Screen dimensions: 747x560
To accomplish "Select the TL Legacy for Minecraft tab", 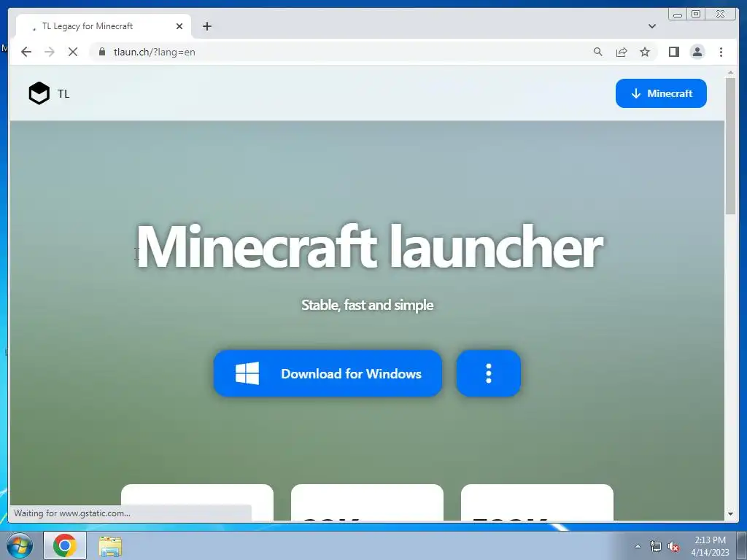I will (x=104, y=26).
